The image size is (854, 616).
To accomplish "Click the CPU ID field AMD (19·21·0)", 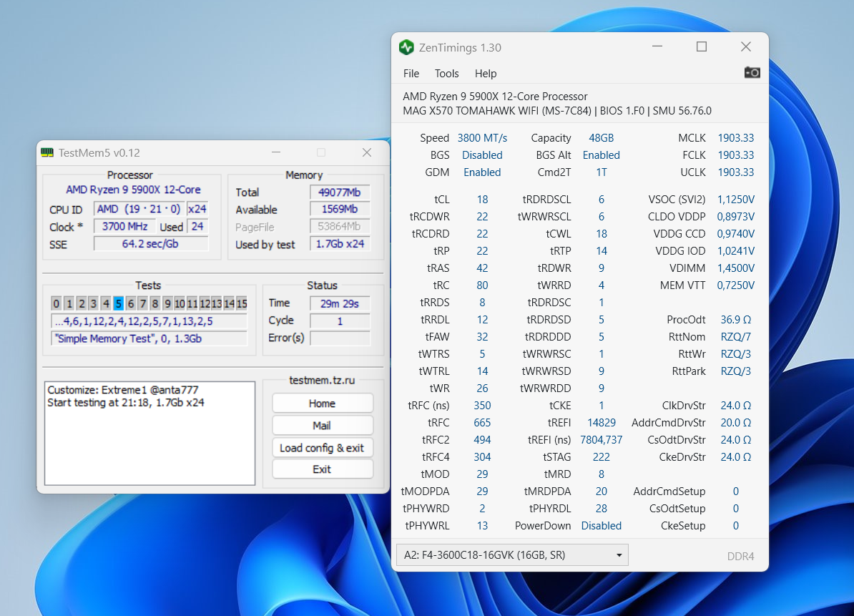I will (x=139, y=209).
